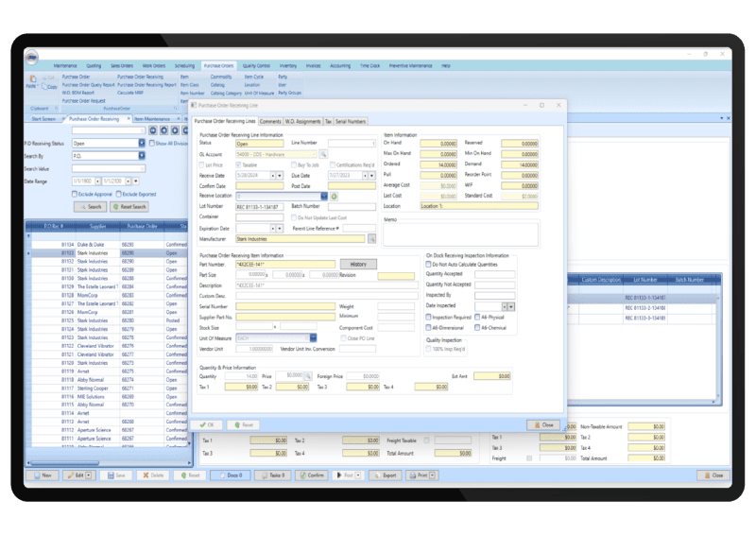756x535 pixels.
Task: Open the Receive Location dropdown
Action: click(322, 195)
